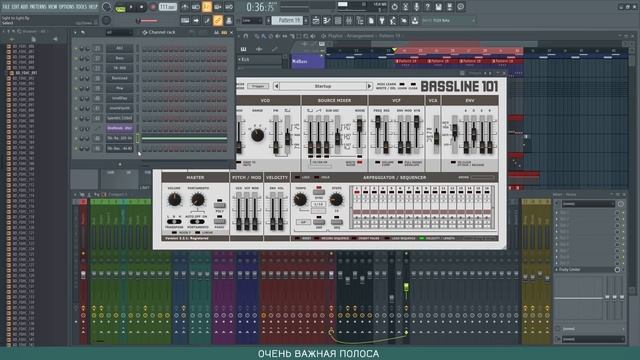
Task: Click the transport Stop button
Action: click(142, 7)
